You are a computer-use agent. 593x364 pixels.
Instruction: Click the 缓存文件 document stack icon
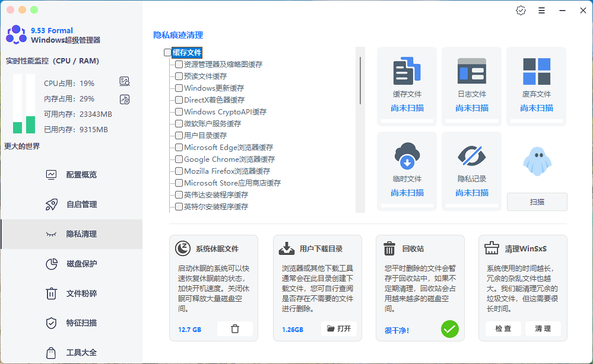tap(406, 69)
